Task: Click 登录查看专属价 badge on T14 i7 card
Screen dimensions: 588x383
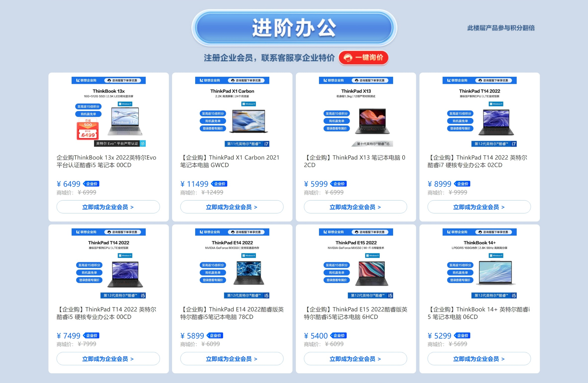Action: coord(460,128)
